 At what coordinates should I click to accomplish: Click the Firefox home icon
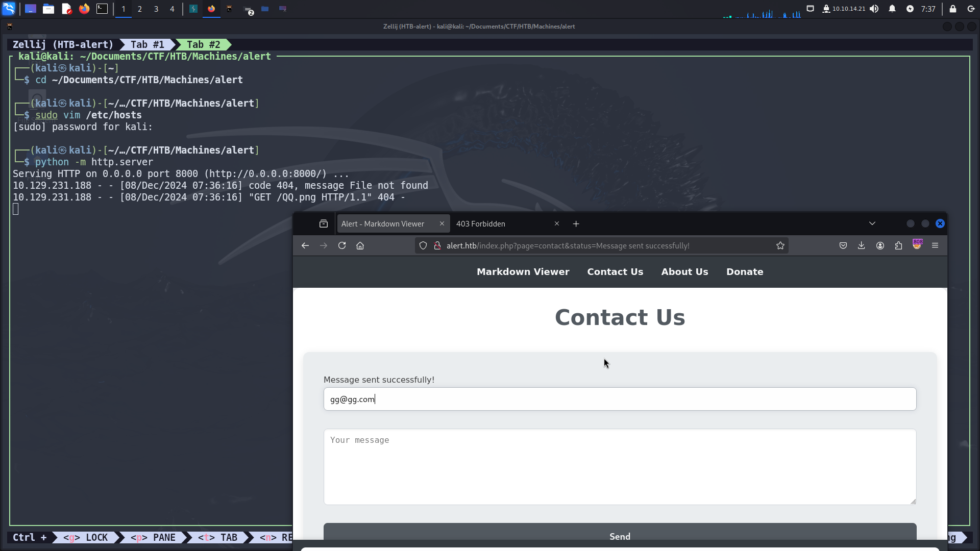click(x=360, y=246)
